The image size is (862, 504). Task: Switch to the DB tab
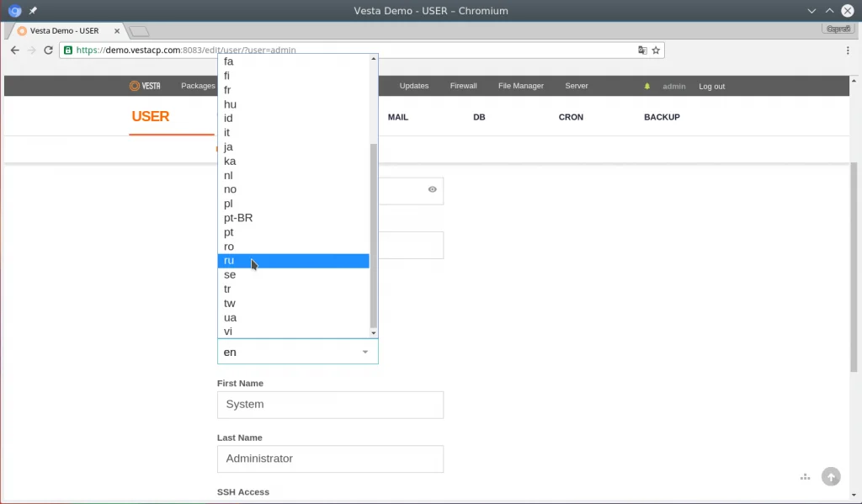coord(479,117)
